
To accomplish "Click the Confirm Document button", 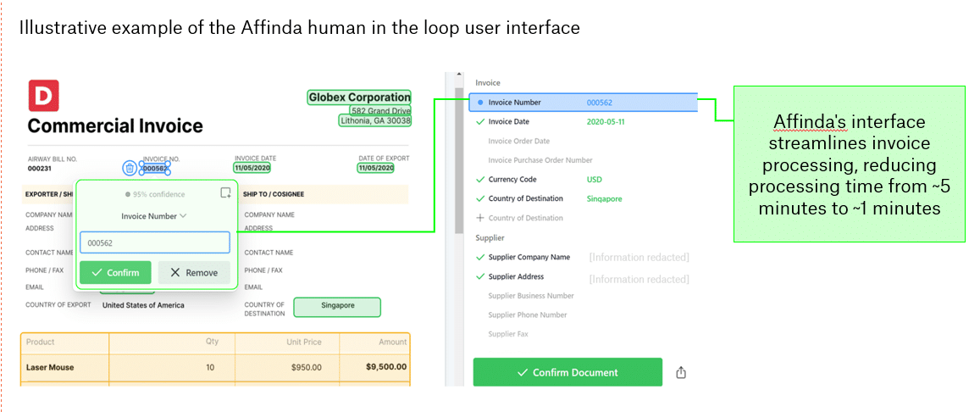I will [x=568, y=373].
